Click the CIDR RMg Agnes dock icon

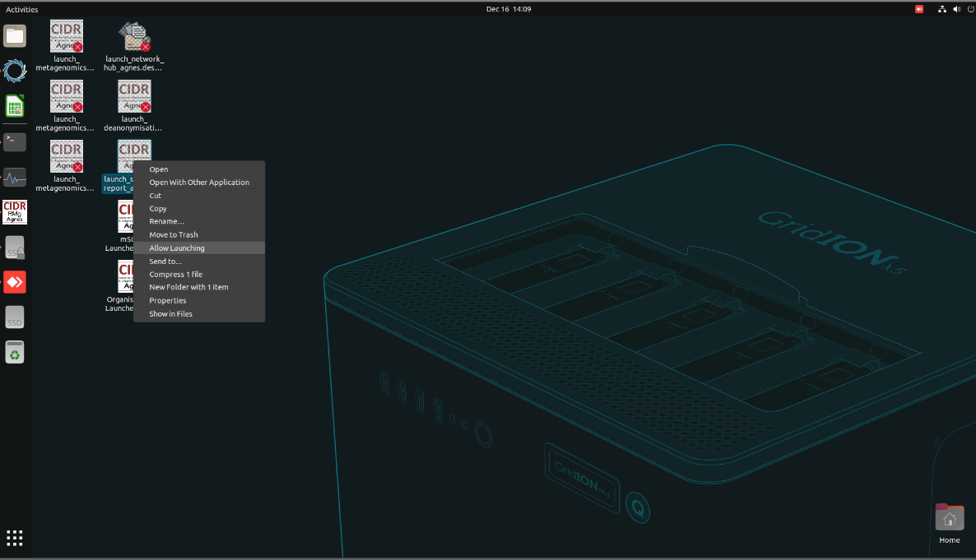(x=15, y=212)
